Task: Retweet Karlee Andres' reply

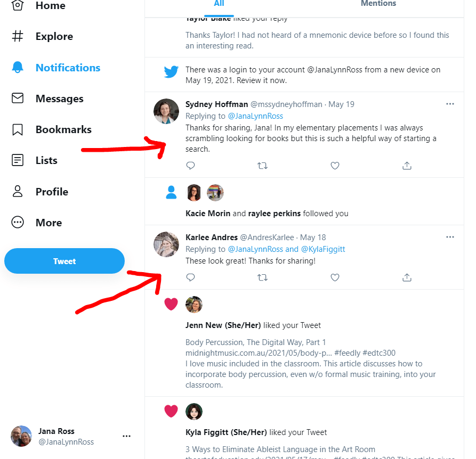Action: pos(262,277)
